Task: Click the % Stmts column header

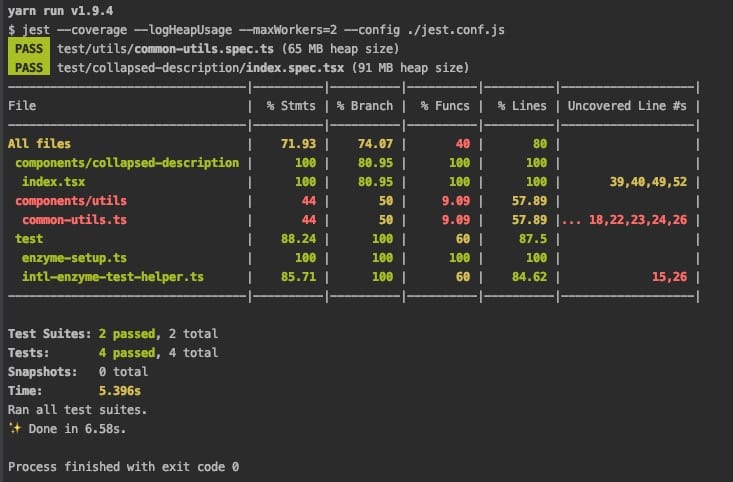Action: click(x=291, y=106)
